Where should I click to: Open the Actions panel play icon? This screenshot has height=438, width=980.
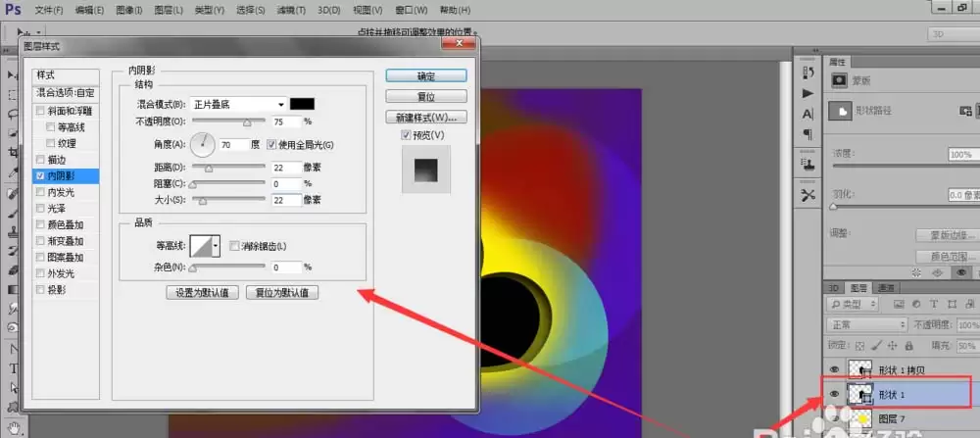point(808,93)
